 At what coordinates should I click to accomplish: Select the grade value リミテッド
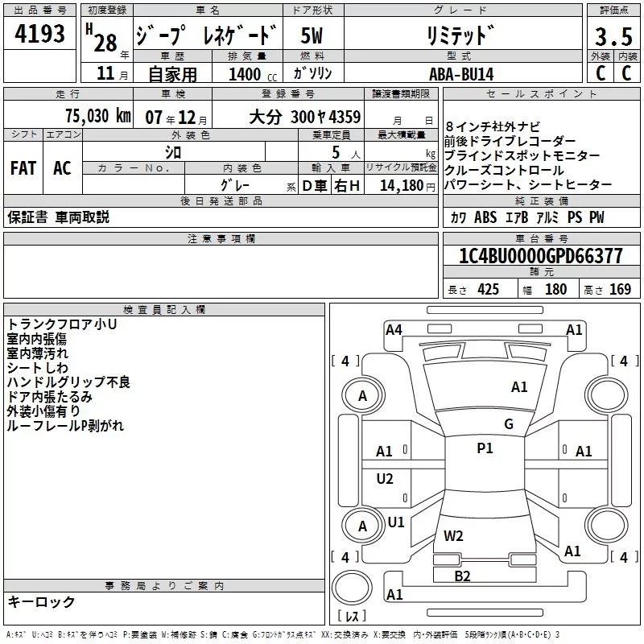click(460, 35)
